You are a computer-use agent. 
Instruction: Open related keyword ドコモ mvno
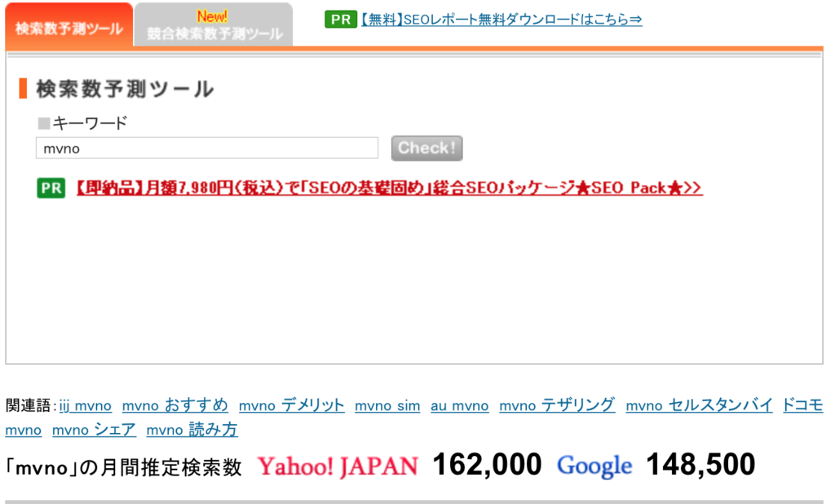[x=802, y=406]
